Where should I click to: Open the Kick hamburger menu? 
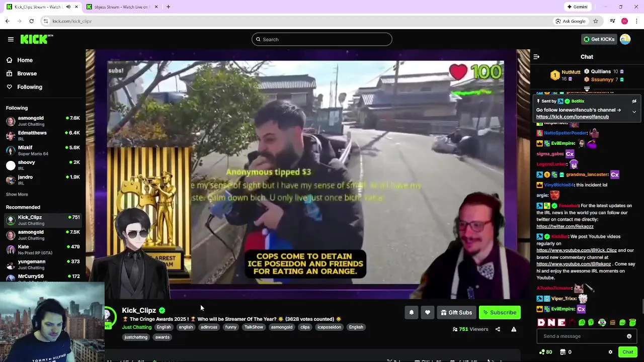(x=11, y=39)
